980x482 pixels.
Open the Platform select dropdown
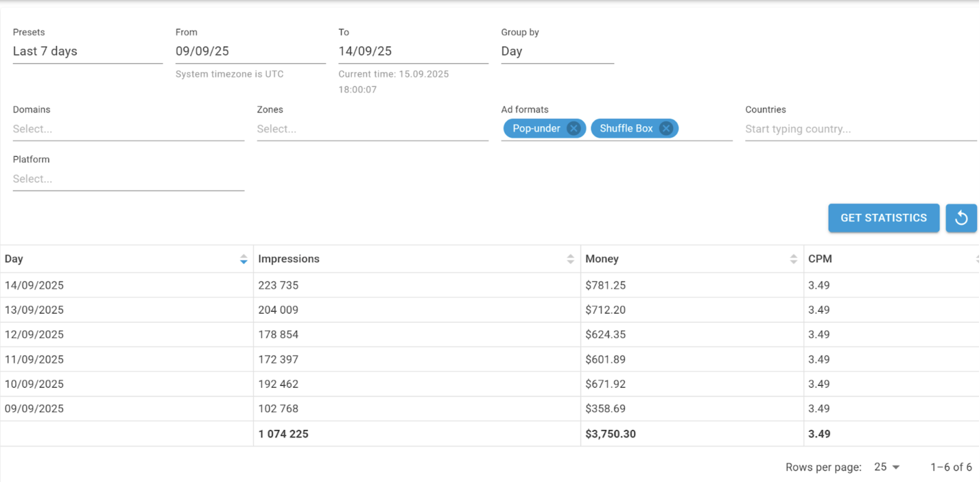click(x=128, y=179)
